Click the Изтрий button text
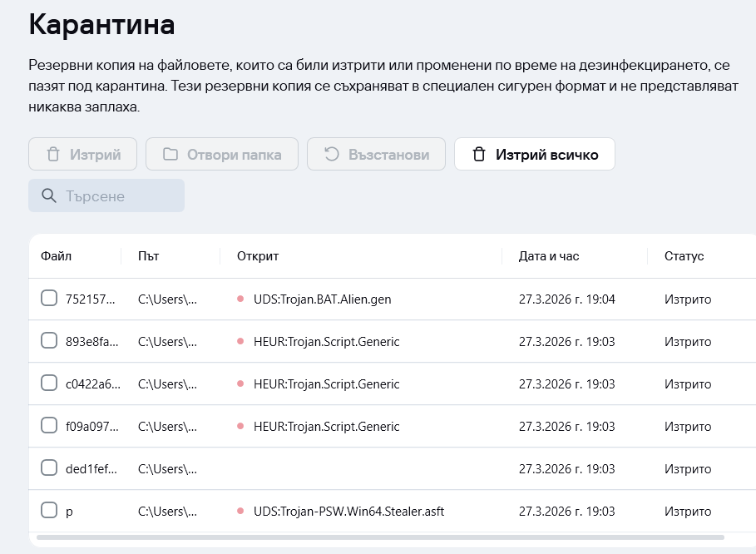The height and width of the screenshot is (554, 756). [x=95, y=154]
